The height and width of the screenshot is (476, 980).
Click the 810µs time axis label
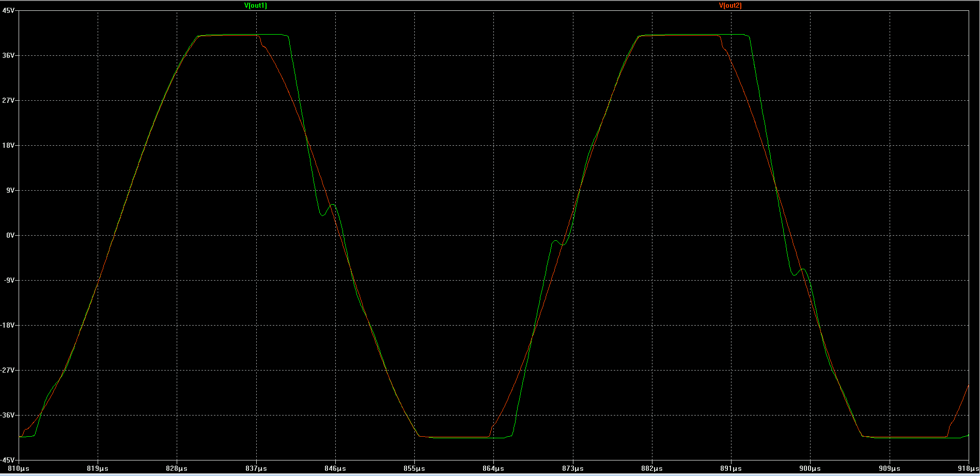(x=19, y=468)
